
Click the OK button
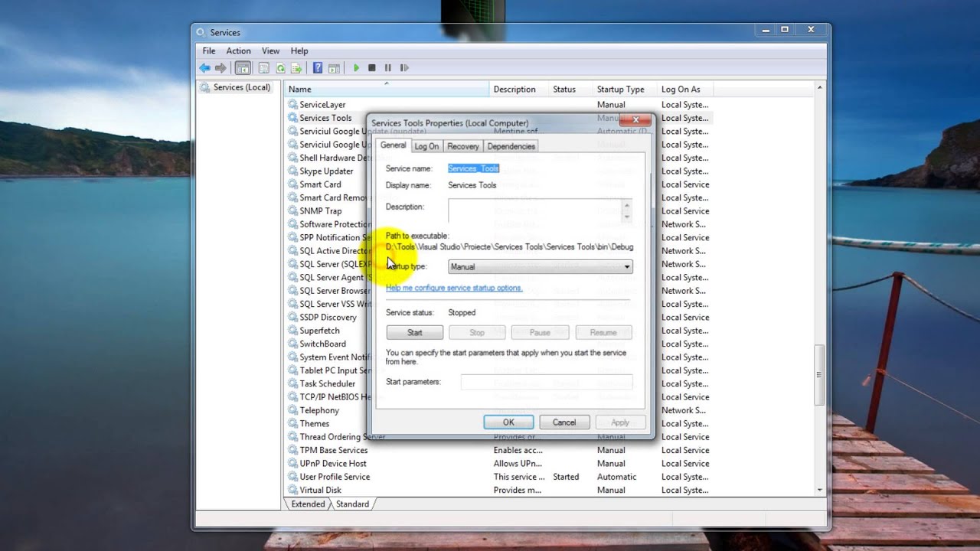(508, 422)
